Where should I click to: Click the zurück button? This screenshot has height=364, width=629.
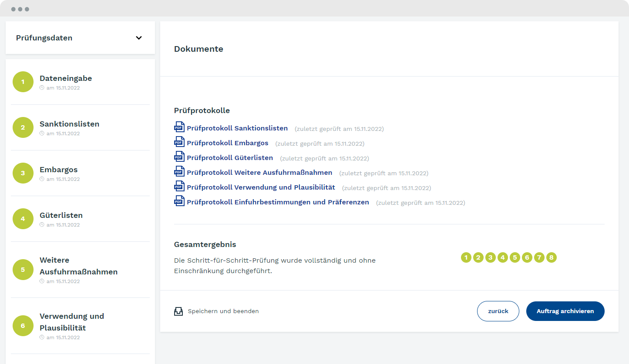(x=498, y=311)
